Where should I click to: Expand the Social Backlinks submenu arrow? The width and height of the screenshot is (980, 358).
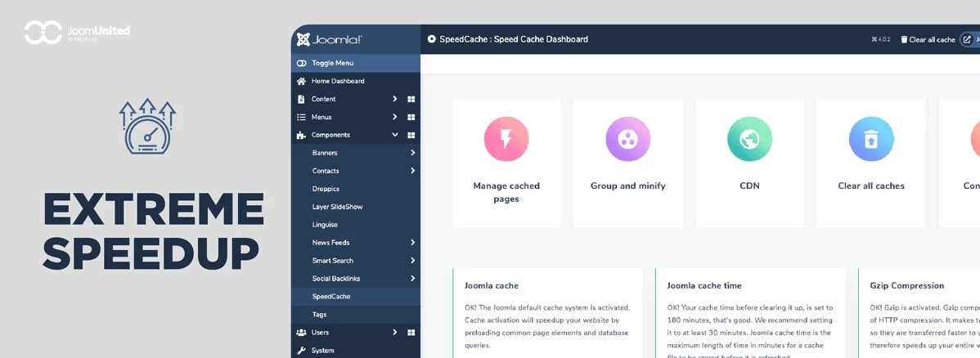[413, 278]
